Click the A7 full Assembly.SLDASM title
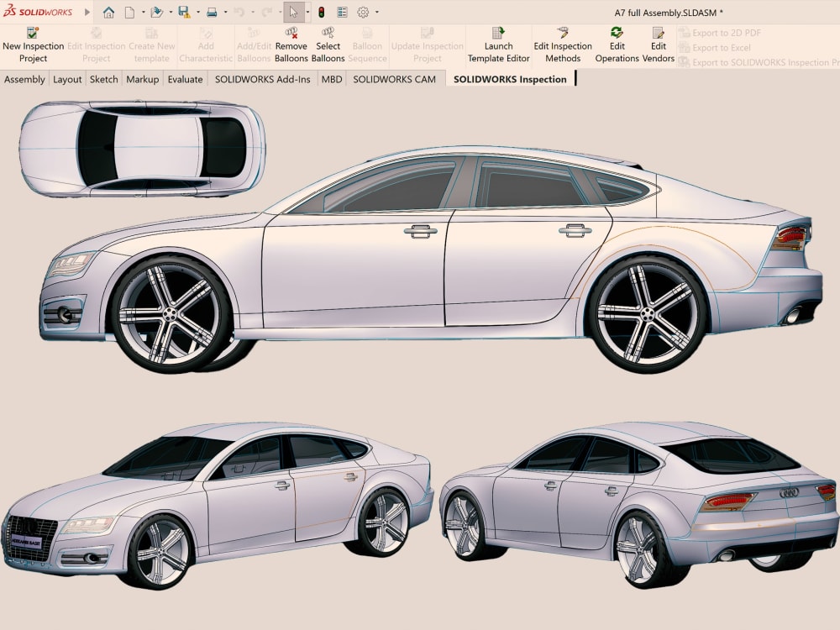The height and width of the screenshot is (630, 840). 669,13
